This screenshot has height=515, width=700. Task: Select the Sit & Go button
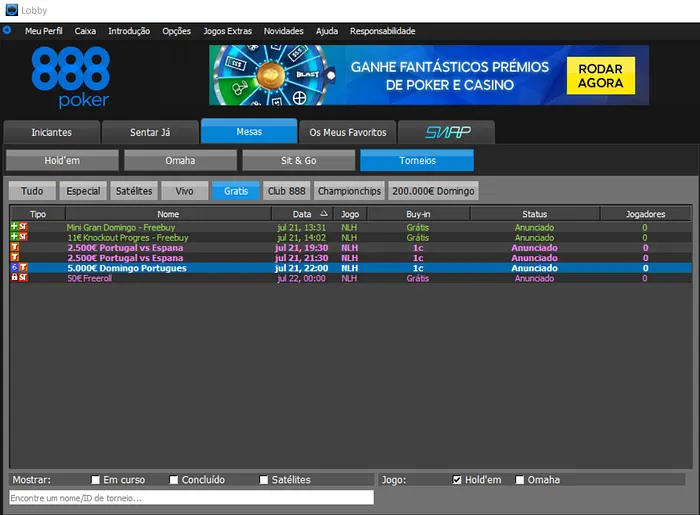click(x=299, y=160)
